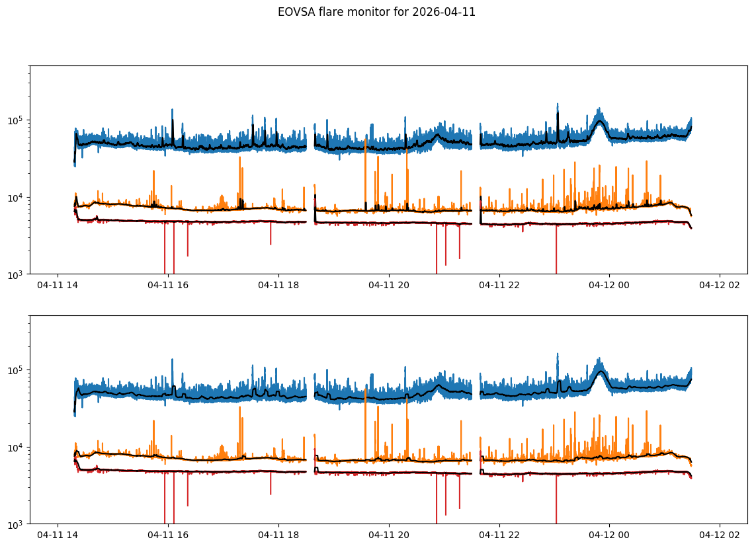Image resolution: width=756 pixels, height=546 pixels.
Task: Select the 10^4 y-axis label on bottom plot
Action: 17,448
